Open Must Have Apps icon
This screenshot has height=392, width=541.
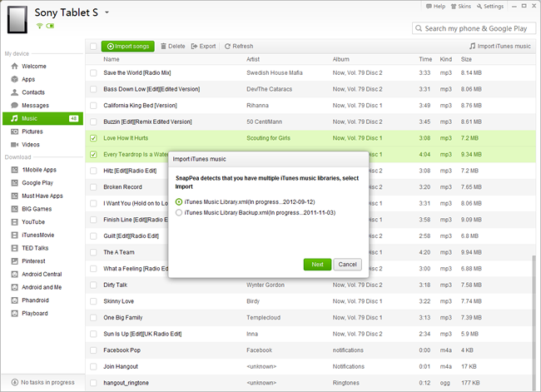pos(14,196)
